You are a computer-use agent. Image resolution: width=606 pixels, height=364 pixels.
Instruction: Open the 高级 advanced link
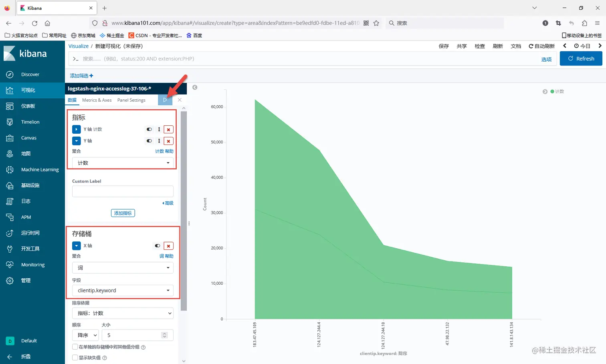click(168, 203)
